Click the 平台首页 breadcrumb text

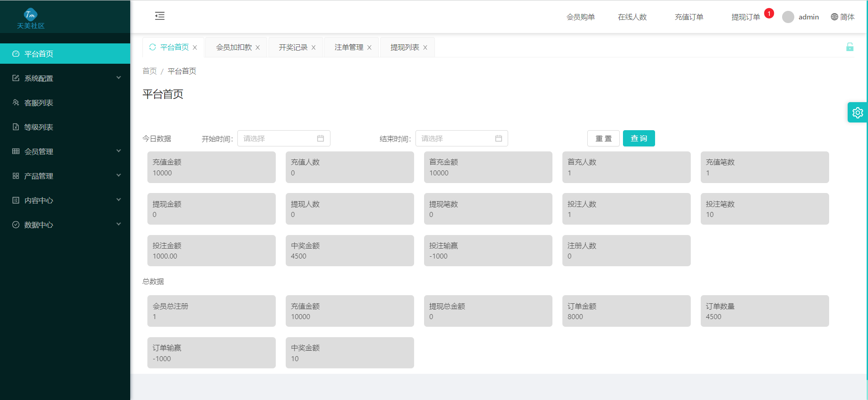coord(182,71)
